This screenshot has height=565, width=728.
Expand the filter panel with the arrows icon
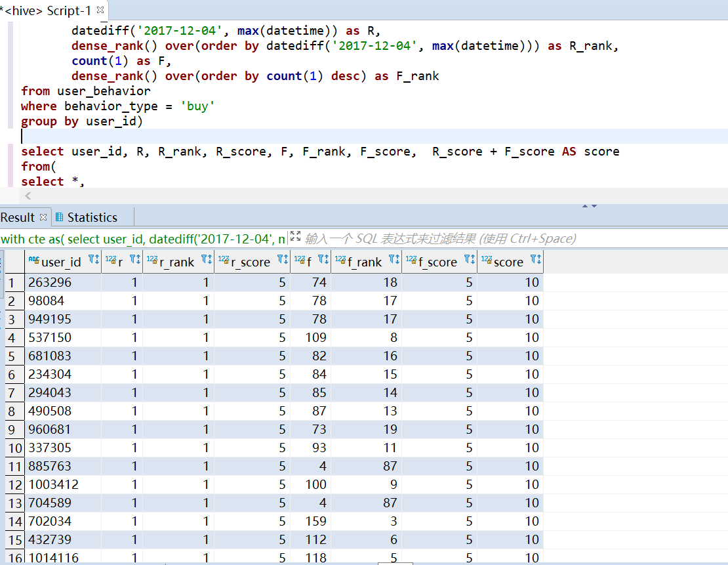(x=295, y=236)
